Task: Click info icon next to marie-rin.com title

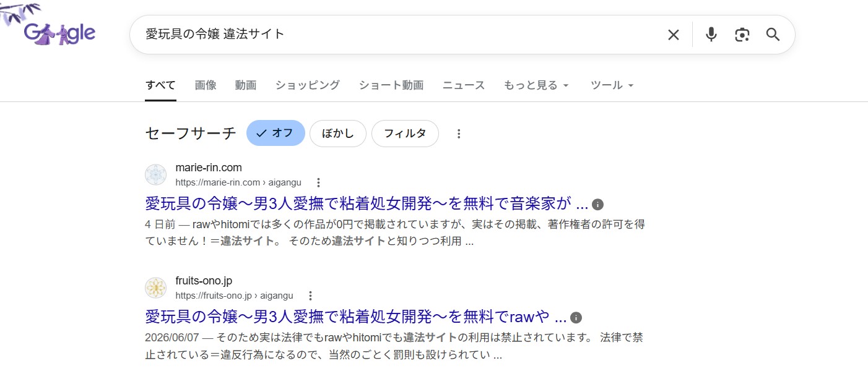Action: [597, 205]
